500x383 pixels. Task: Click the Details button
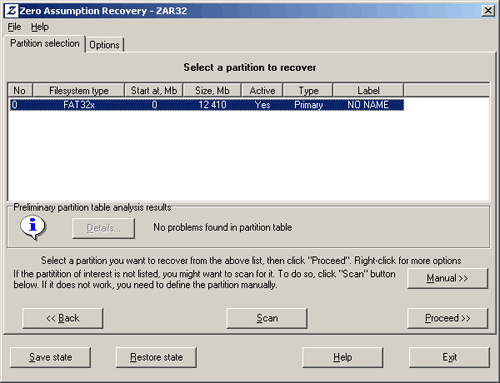pyautogui.click(x=104, y=228)
